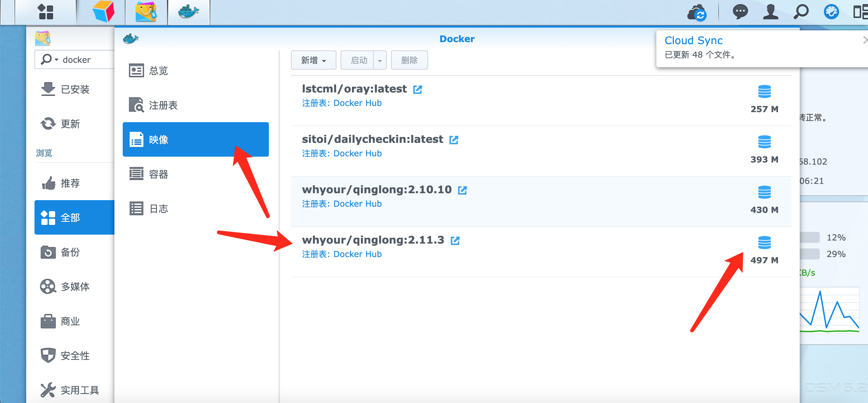Click the size icon of qinglong:2.11.3 image
Image resolution: width=868 pixels, height=403 pixels.
pyautogui.click(x=764, y=243)
